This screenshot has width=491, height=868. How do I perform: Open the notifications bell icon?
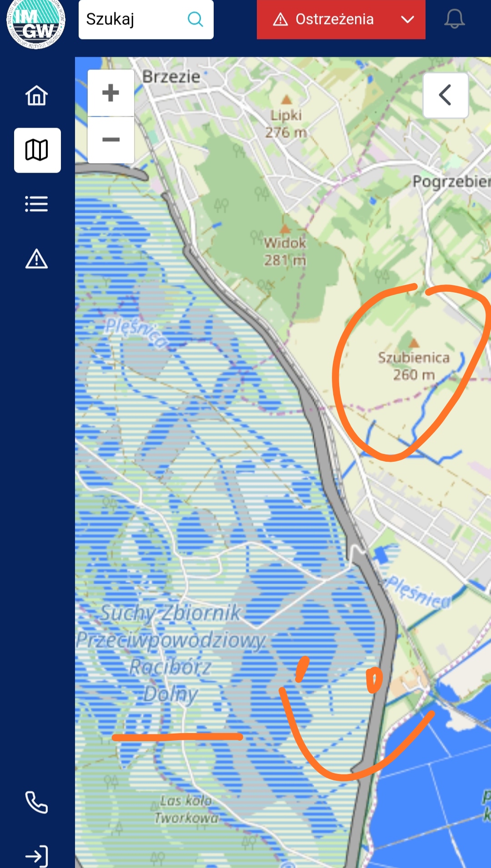[454, 19]
